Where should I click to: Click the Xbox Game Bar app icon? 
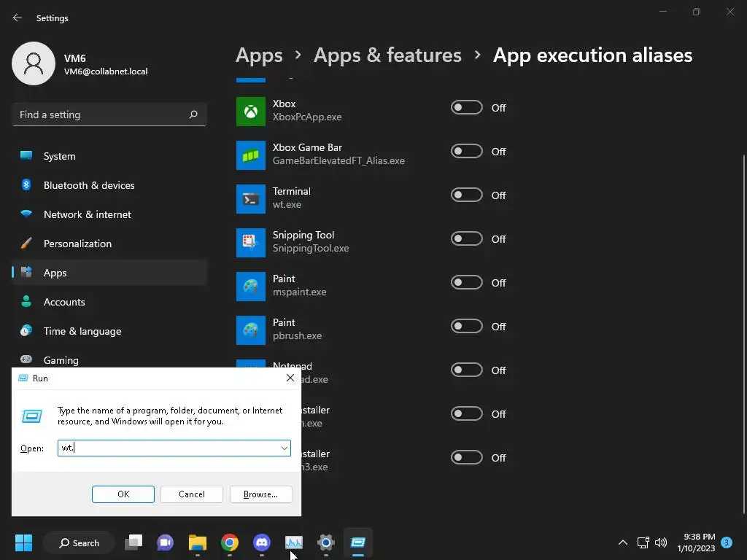click(251, 155)
